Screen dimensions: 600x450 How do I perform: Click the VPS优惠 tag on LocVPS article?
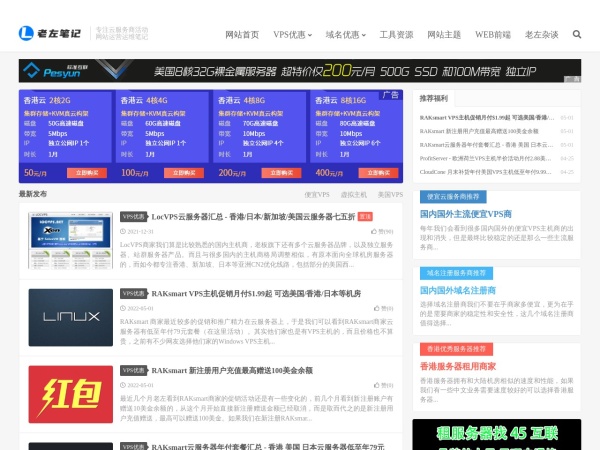(133, 216)
